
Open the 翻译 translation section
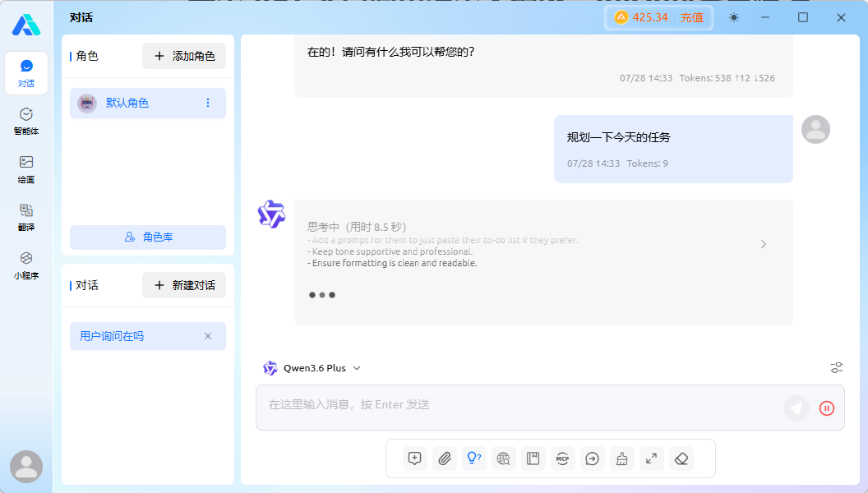pos(26,218)
